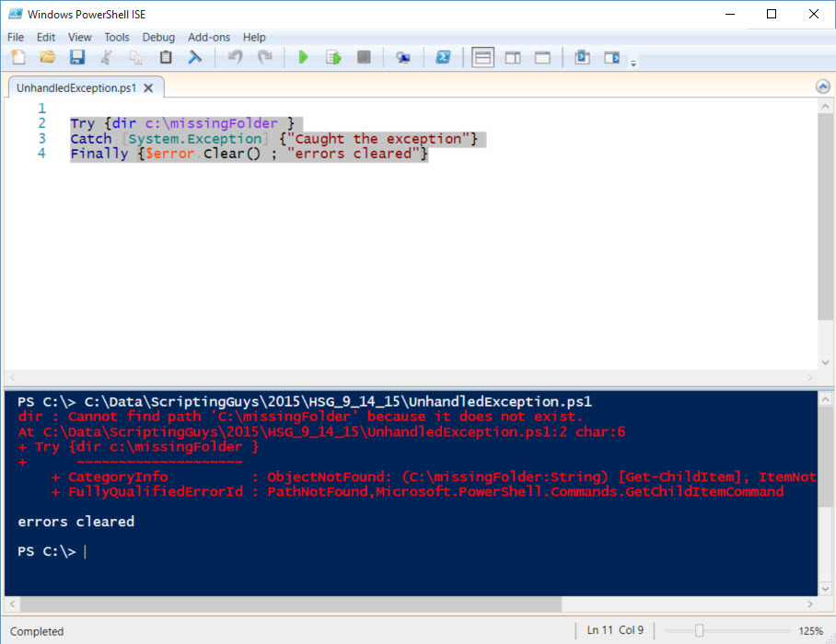Collapse the script editor with the chevron
Viewport: 836px width, 644px height.
coord(822,86)
